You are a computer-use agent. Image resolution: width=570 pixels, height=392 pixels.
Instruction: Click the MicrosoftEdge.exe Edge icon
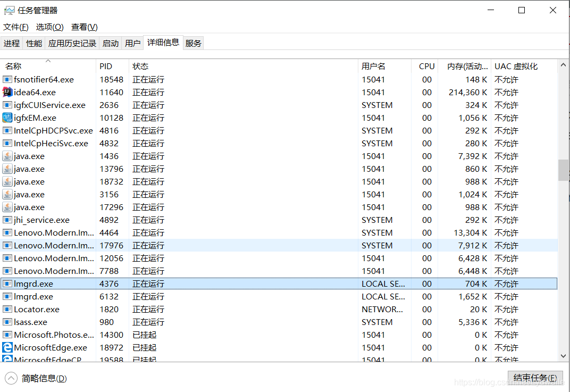coord(7,348)
